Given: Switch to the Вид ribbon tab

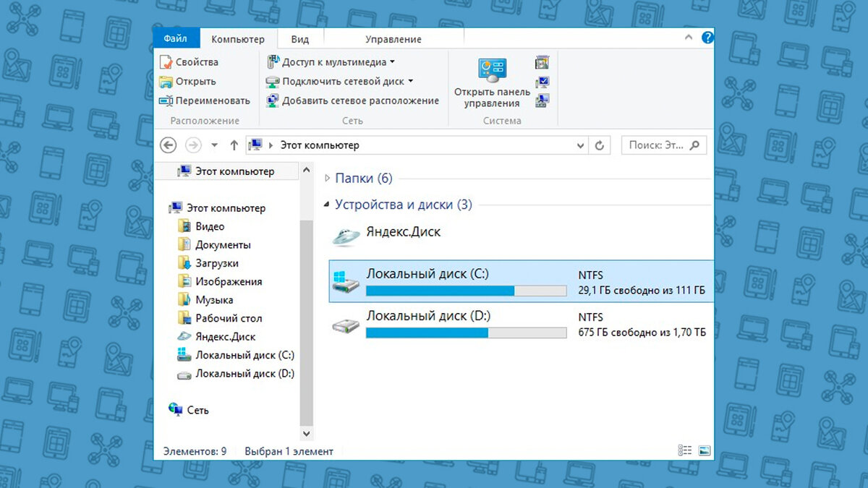Looking at the screenshot, I should click(300, 39).
